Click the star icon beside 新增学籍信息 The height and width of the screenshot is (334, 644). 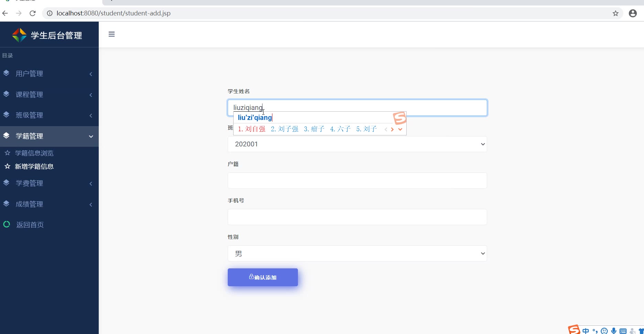click(x=7, y=166)
